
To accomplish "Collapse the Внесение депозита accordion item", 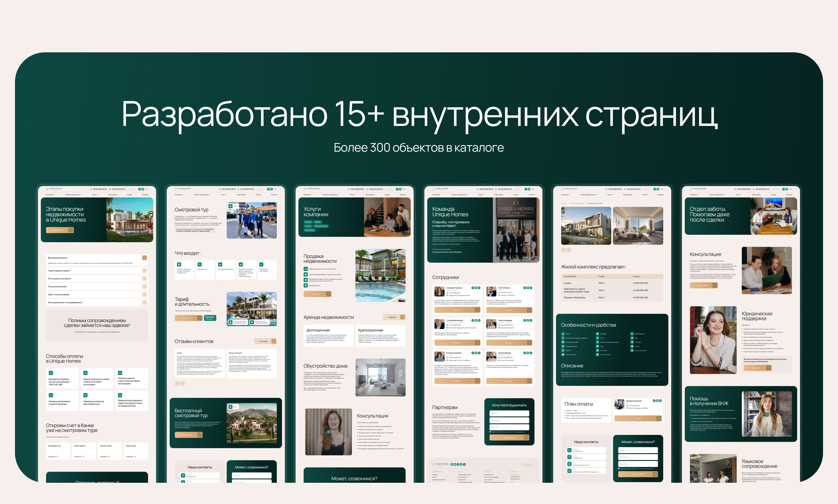I will [145, 258].
